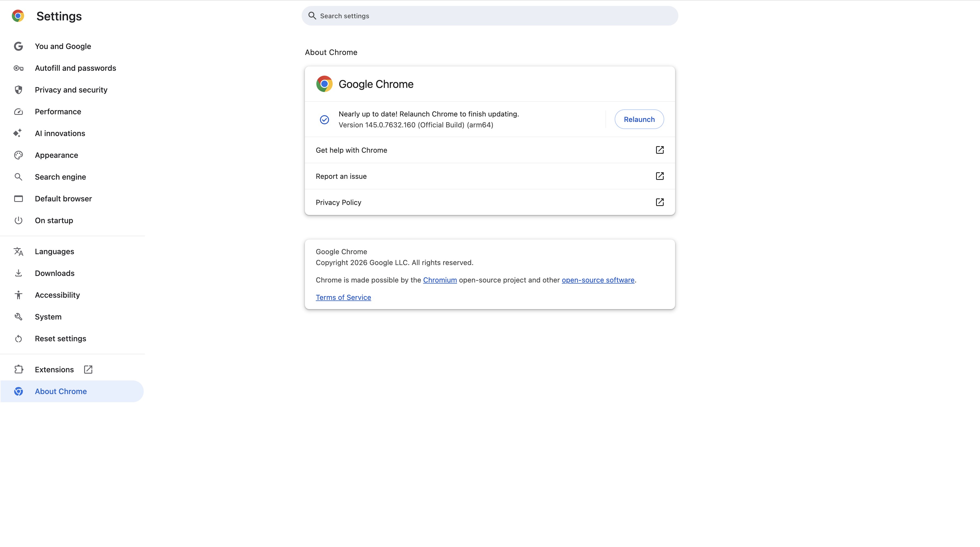The height and width of the screenshot is (547, 980).
Task: Open the Default browser settings page
Action: (63, 198)
